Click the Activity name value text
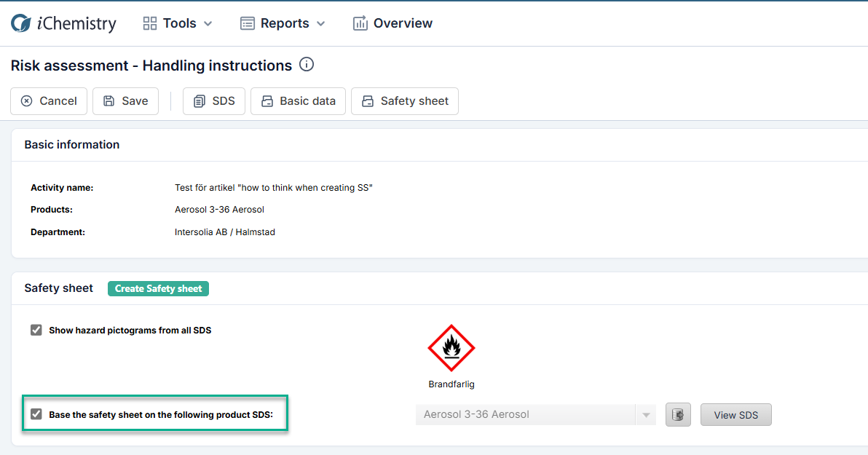Image resolution: width=868 pixels, height=455 pixels. point(274,188)
